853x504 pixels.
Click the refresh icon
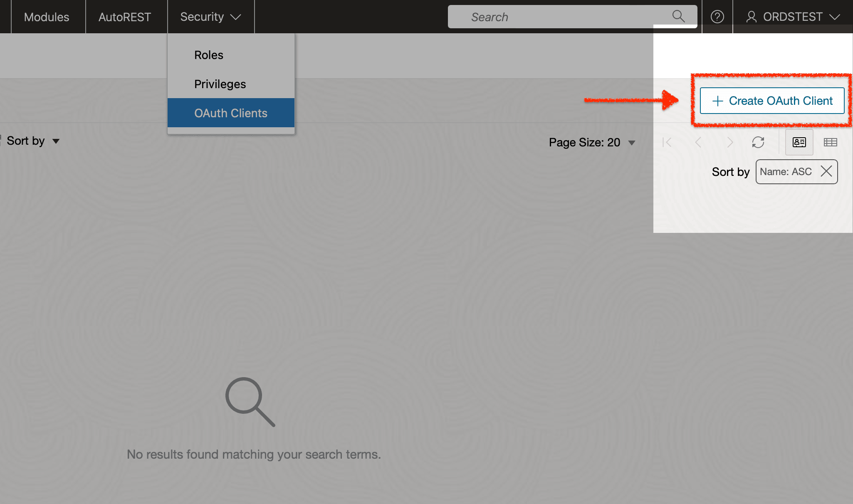[x=758, y=142]
